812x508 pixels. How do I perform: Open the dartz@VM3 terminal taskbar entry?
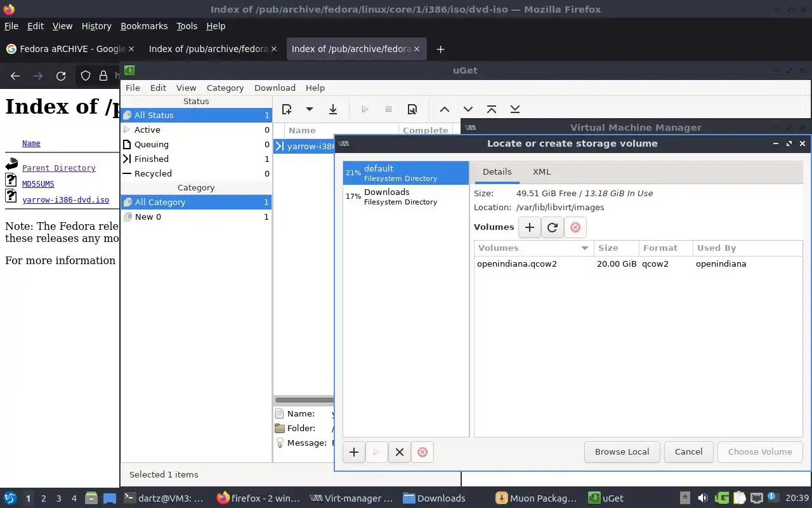point(164,498)
